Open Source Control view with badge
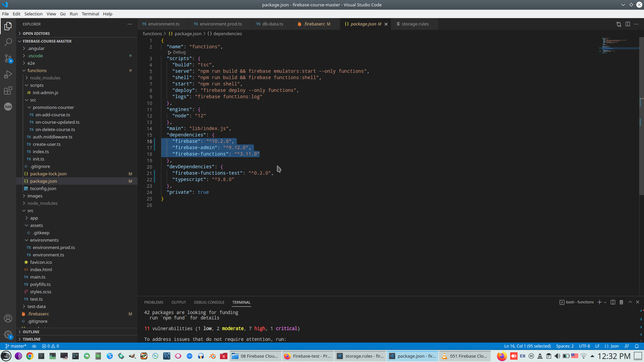 pos(8,58)
